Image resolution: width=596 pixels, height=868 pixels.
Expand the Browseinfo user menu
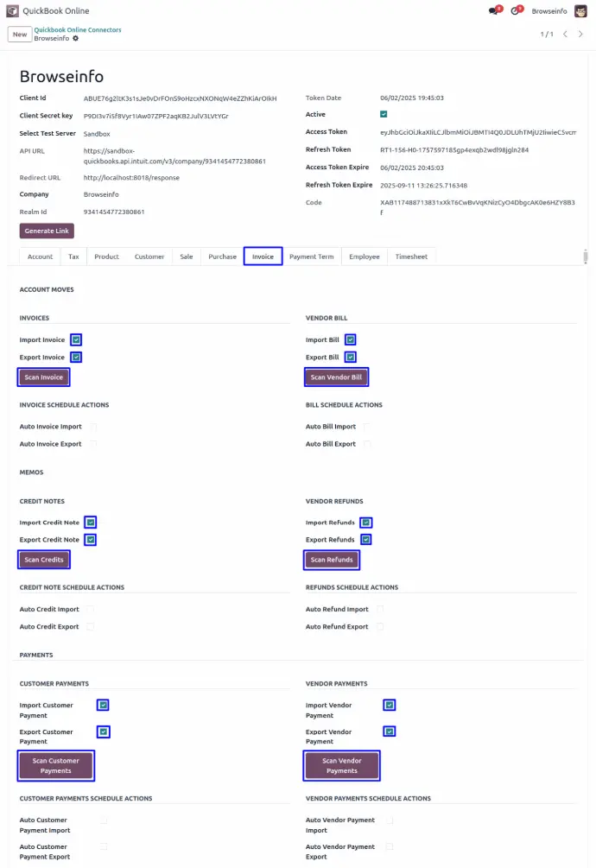(x=549, y=11)
